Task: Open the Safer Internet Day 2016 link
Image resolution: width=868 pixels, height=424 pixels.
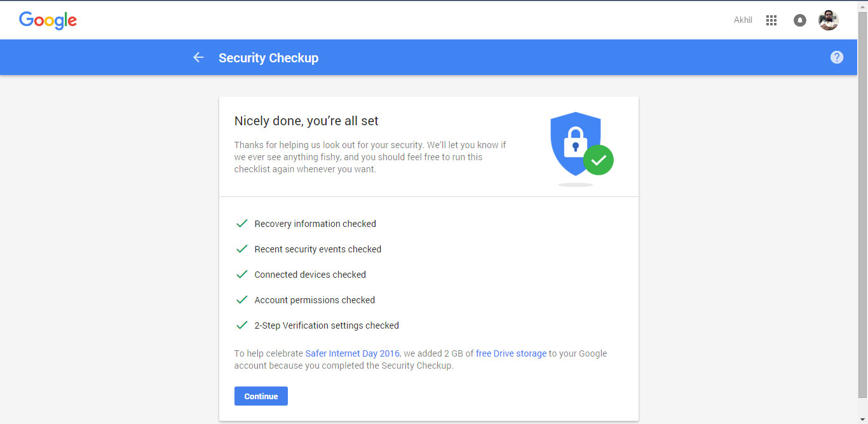Action: pyautogui.click(x=352, y=353)
